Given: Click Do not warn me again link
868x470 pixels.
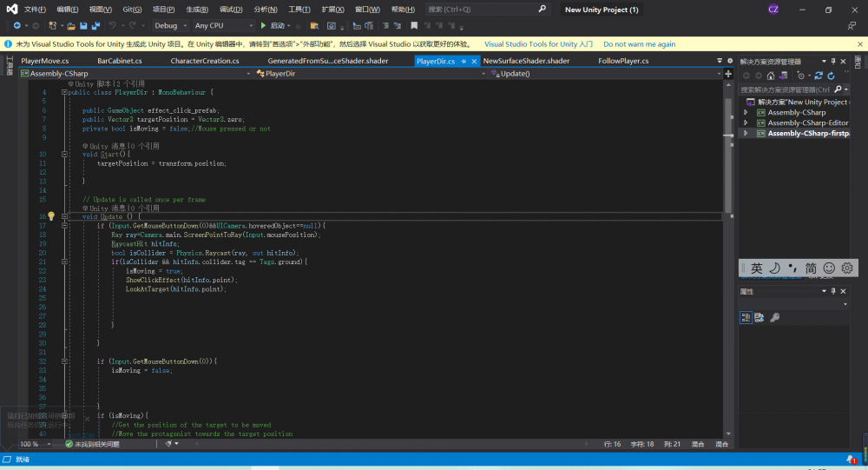Looking at the screenshot, I should (640, 44).
